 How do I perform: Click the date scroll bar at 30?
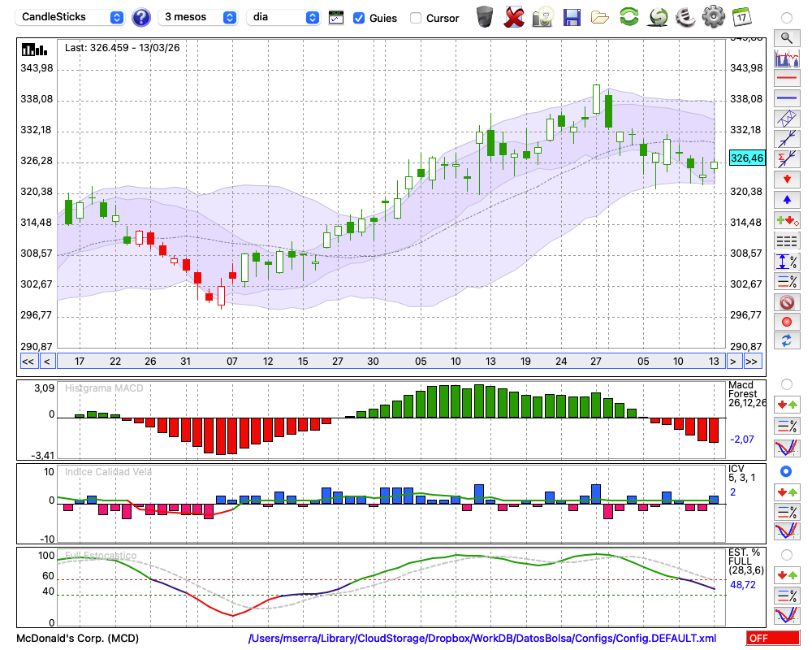(x=373, y=362)
